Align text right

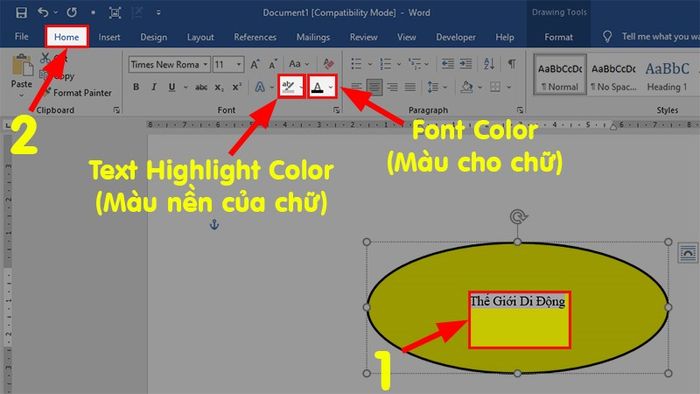[x=392, y=87]
